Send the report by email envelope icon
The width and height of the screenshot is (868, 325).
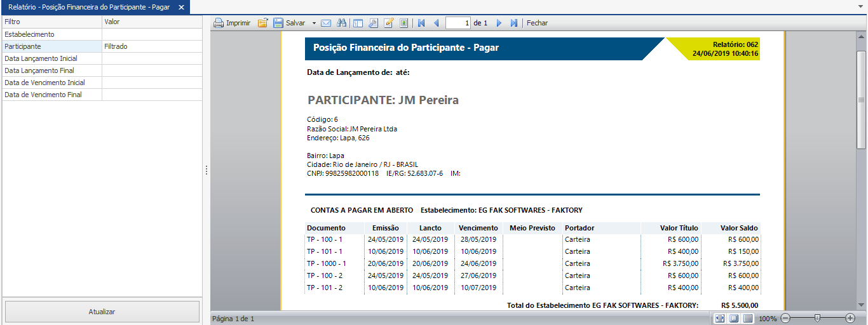pyautogui.click(x=326, y=23)
